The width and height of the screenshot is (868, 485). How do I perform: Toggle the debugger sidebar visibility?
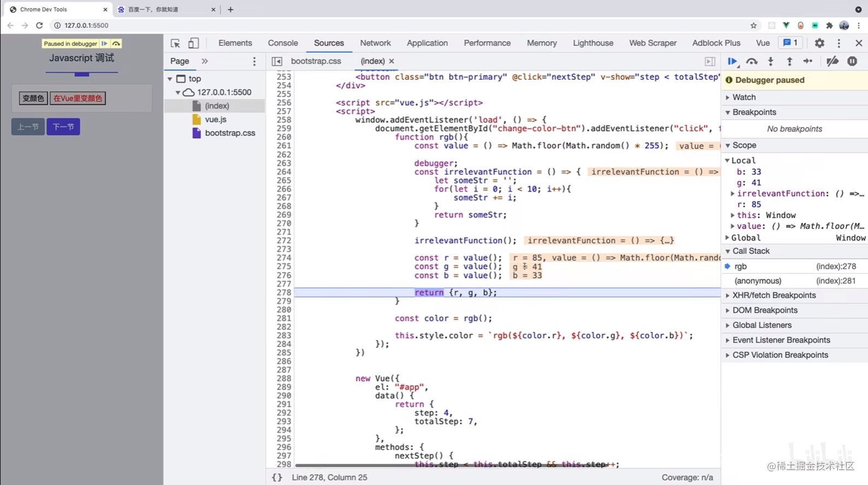(x=710, y=61)
